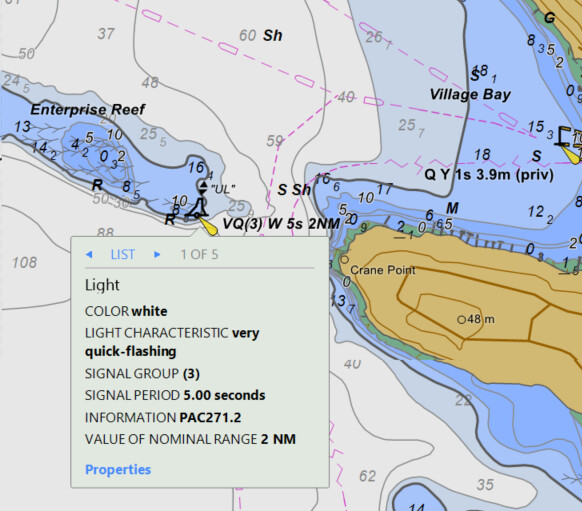Click the light beacon symbol by Enterprise Reef
Viewport: 582px width, 511px height.
[x=197, y=208]
